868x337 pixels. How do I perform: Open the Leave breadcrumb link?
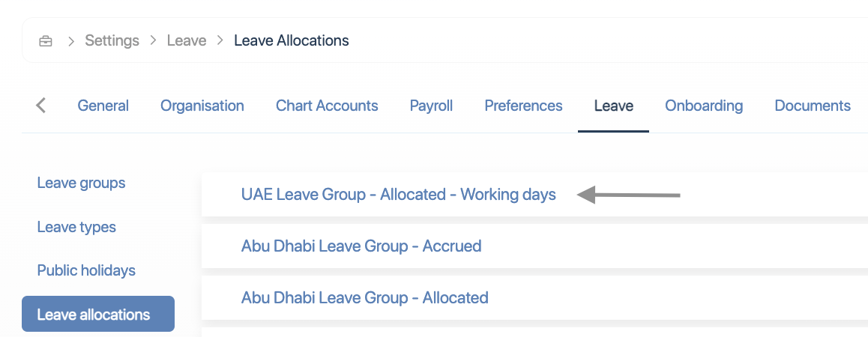pyautogui.click(x=187, y=40)
